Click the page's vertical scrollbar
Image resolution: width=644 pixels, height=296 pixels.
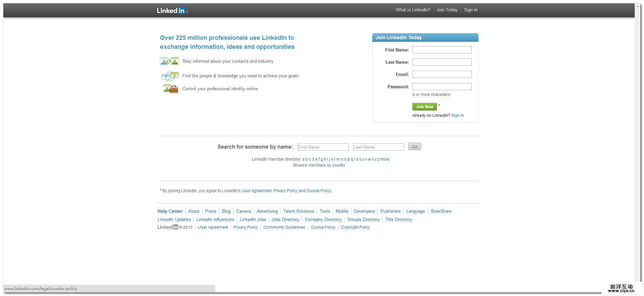pyautogui.click(x=638, y=143)
